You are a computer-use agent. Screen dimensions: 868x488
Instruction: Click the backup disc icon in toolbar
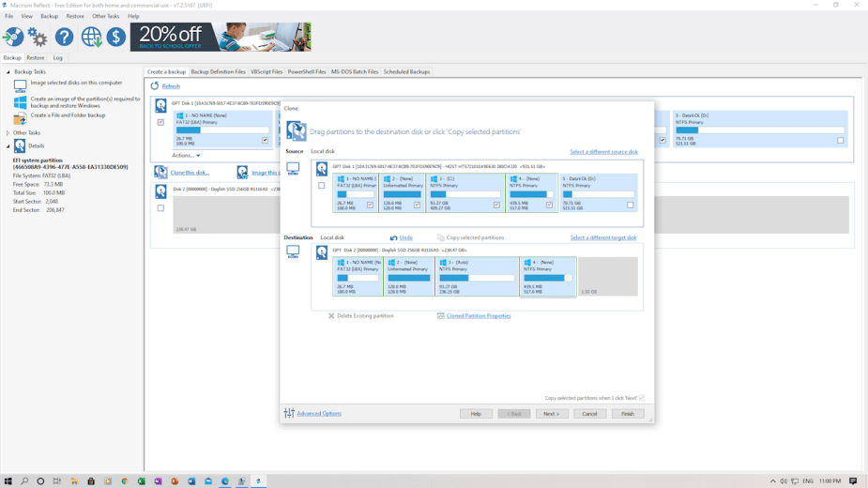(13, 37)
